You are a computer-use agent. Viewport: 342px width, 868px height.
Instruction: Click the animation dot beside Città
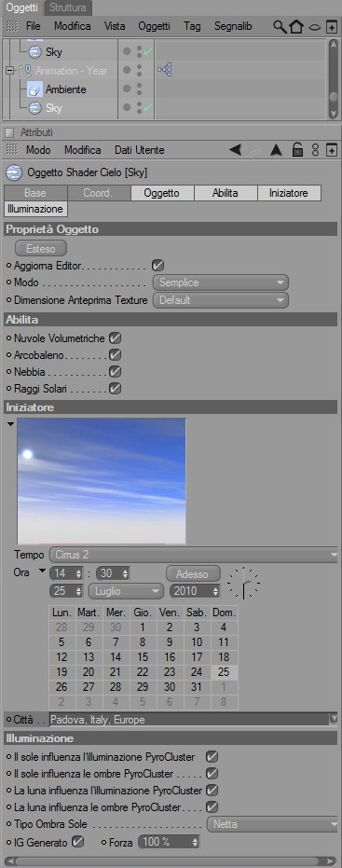(9, 719)
